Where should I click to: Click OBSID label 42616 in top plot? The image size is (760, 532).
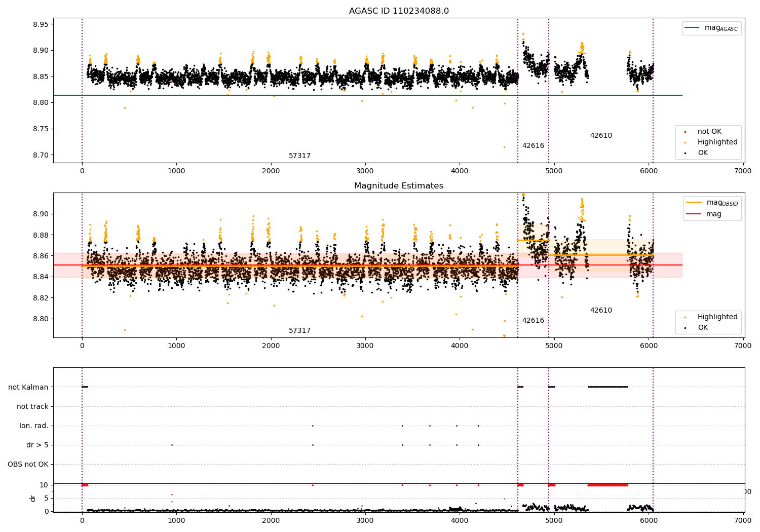(x=533, y=146)
